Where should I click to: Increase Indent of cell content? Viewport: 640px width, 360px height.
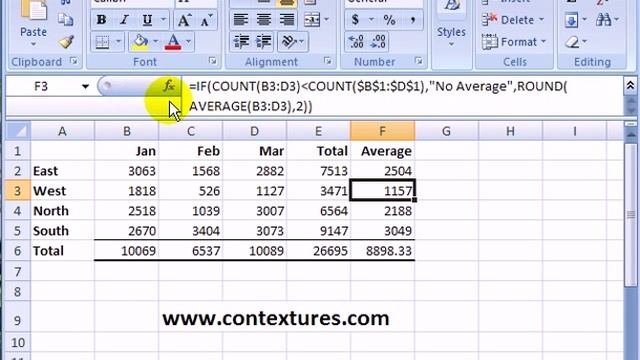point(264,42)
